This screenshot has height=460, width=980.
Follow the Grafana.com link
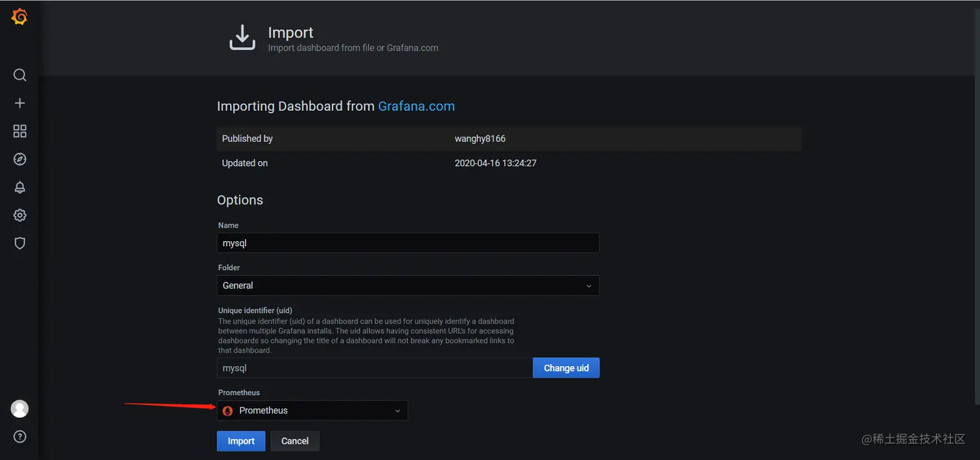coord(416,106)
